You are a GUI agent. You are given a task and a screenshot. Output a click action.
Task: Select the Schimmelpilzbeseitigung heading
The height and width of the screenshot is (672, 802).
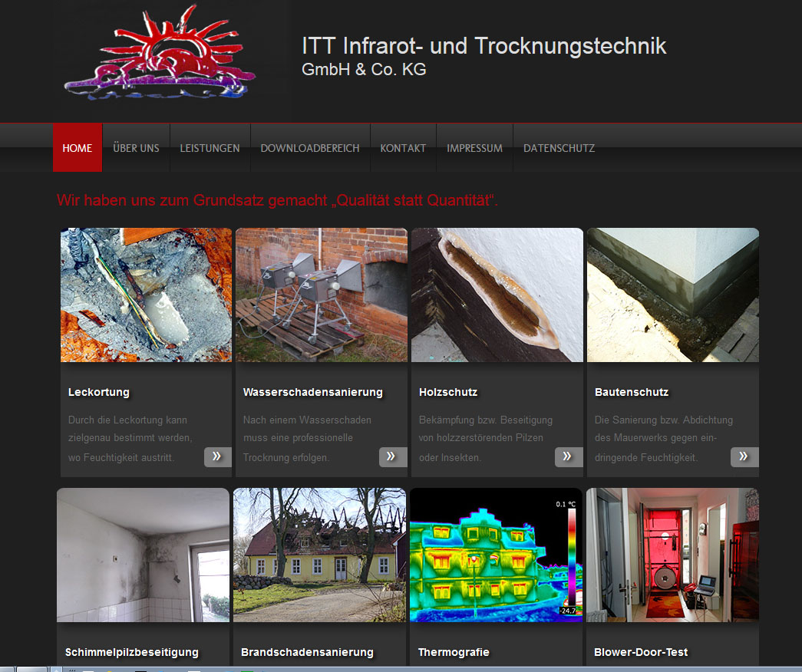[132, 652]
